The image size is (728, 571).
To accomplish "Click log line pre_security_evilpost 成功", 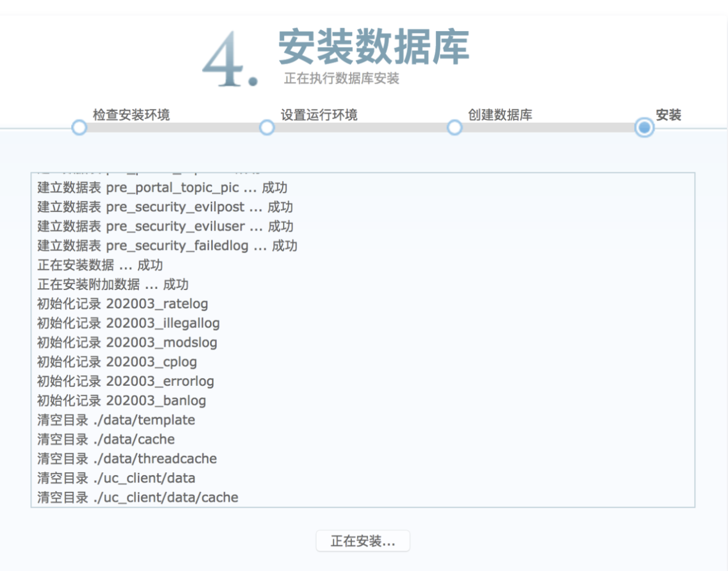I will pos(165,207).
